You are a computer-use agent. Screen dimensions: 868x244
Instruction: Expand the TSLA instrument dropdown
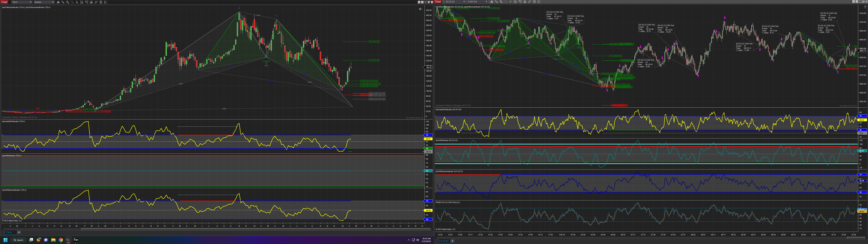tap(31, 2)
